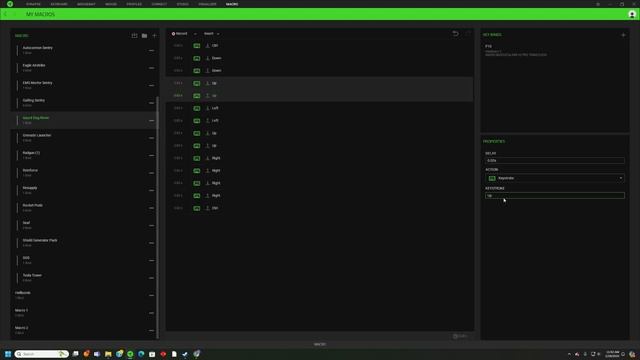
Task: Select the SOS macro
Action: click(x=84, y=260)
